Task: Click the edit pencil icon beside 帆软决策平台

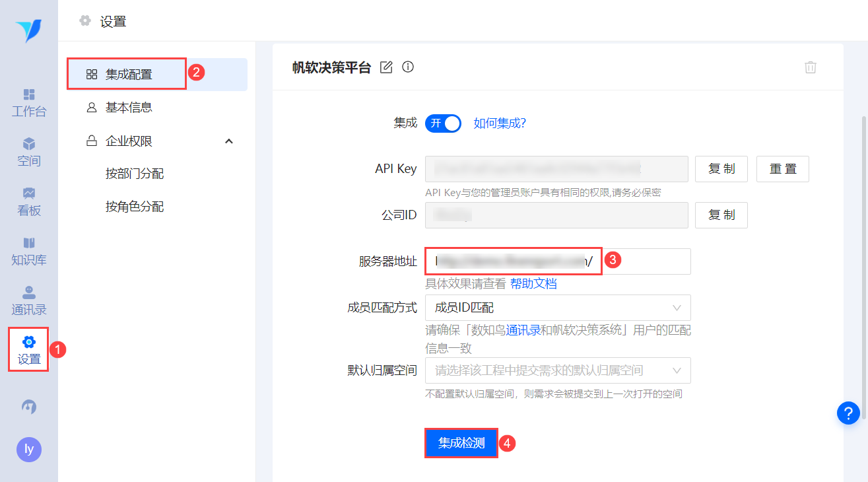Action: pyautogui.click(x=387, y=67)
